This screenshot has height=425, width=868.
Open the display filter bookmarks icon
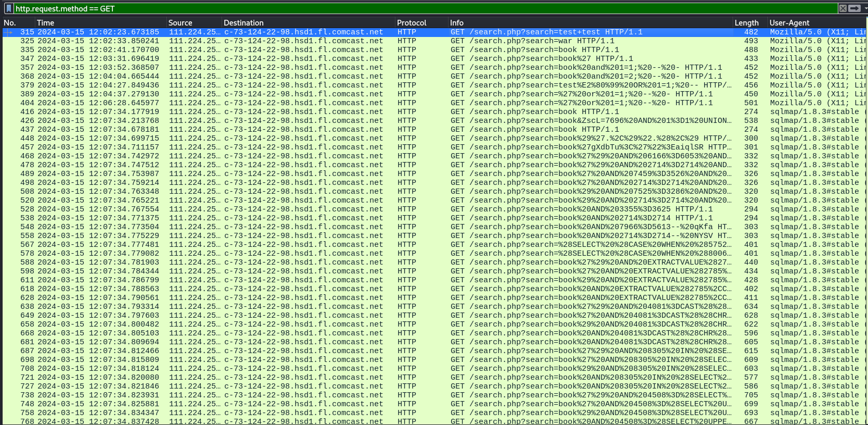[x=8, y=8]
